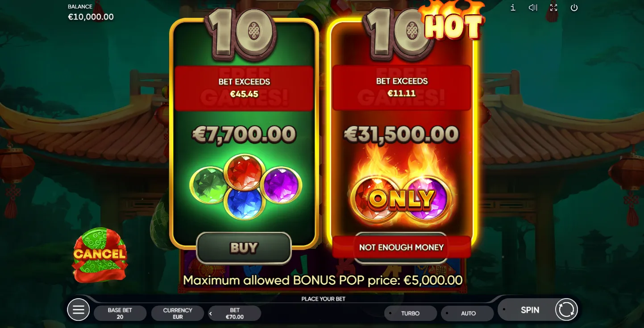Toggle the AUTO spin mode

point(468,313)
